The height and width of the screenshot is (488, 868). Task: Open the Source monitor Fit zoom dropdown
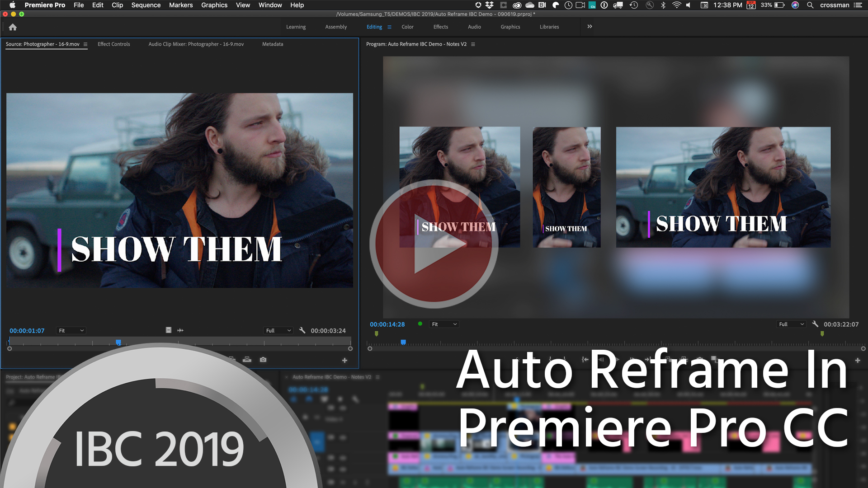tap(71, 331)
